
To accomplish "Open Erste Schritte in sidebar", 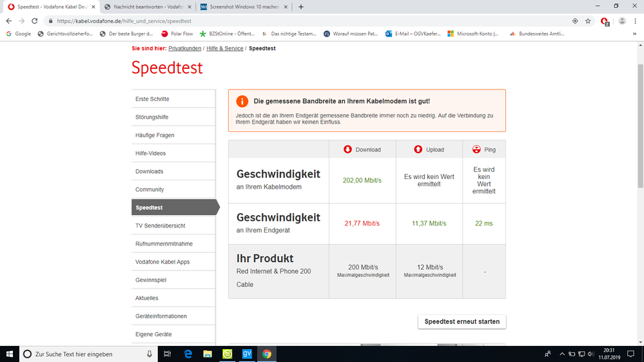I will coord(173,99).
